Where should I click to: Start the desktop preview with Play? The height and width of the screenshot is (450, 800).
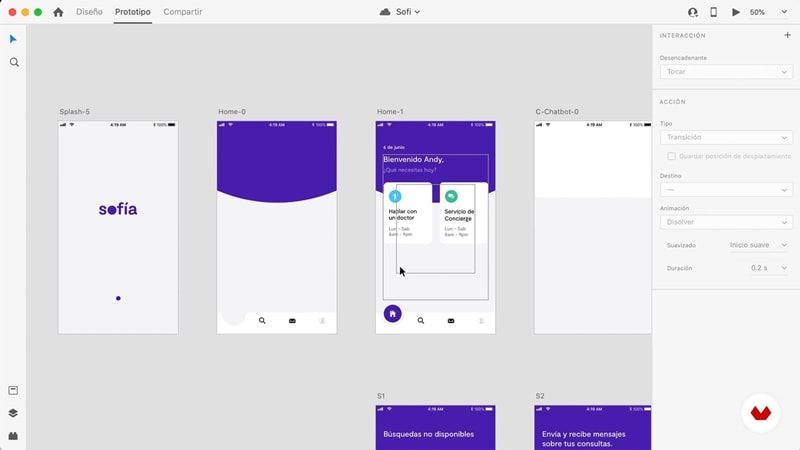736,12
